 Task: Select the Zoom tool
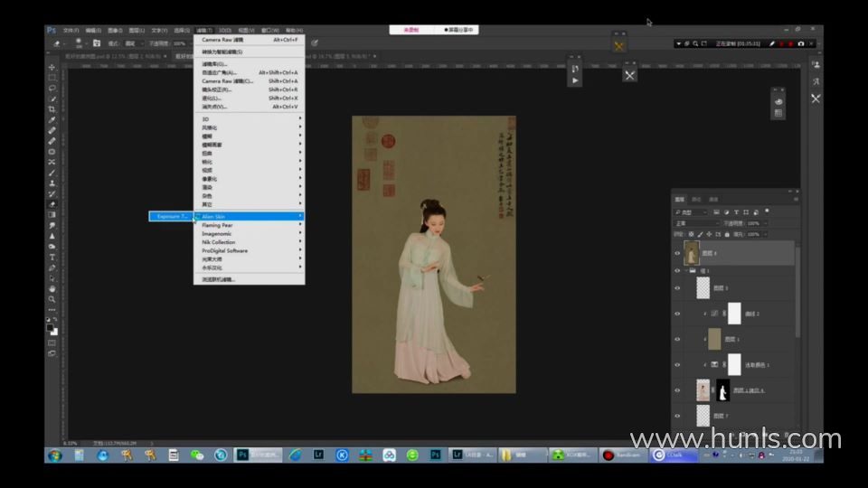click(52, 299)
